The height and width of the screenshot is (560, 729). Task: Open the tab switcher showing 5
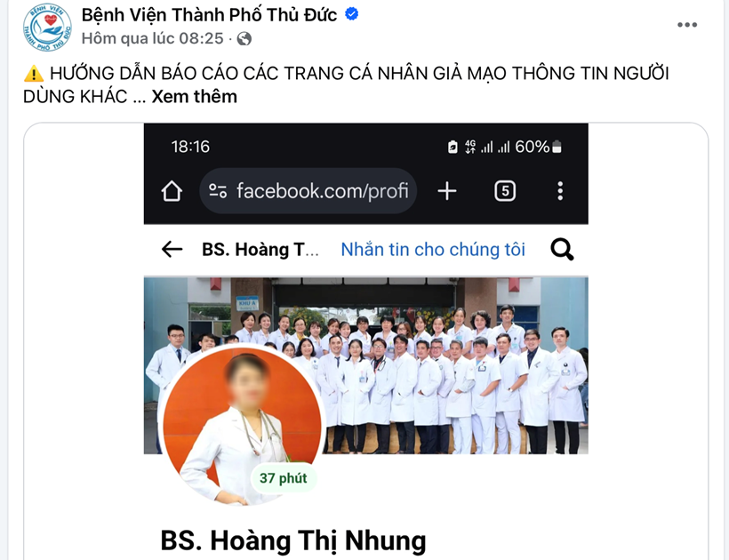505,191
